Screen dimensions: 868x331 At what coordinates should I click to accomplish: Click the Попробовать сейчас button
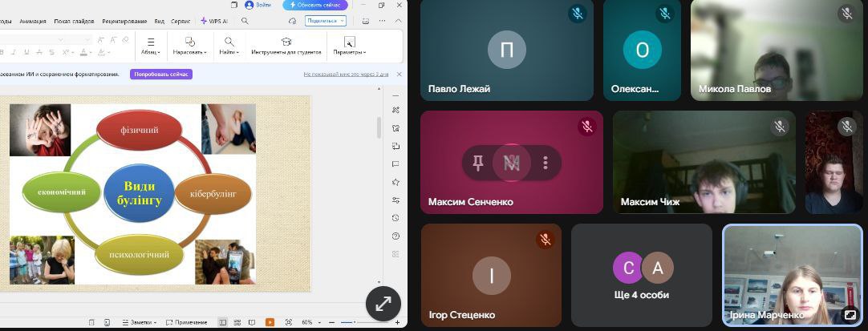(161, 74)
